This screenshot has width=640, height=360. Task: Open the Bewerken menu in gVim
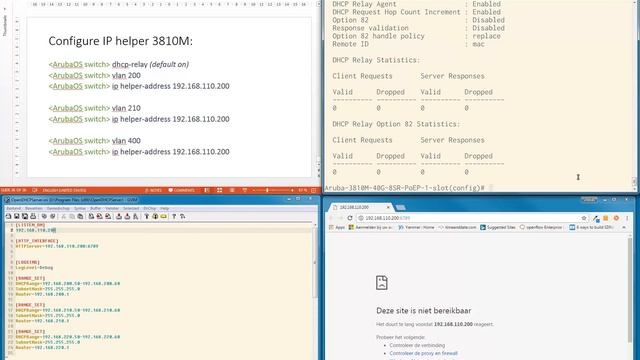point(34,209)
